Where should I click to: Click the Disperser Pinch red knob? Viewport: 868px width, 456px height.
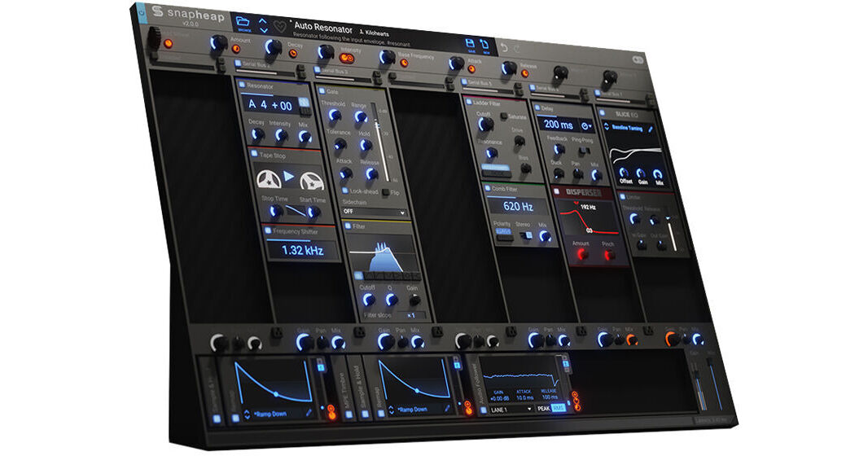coord(609,255)
